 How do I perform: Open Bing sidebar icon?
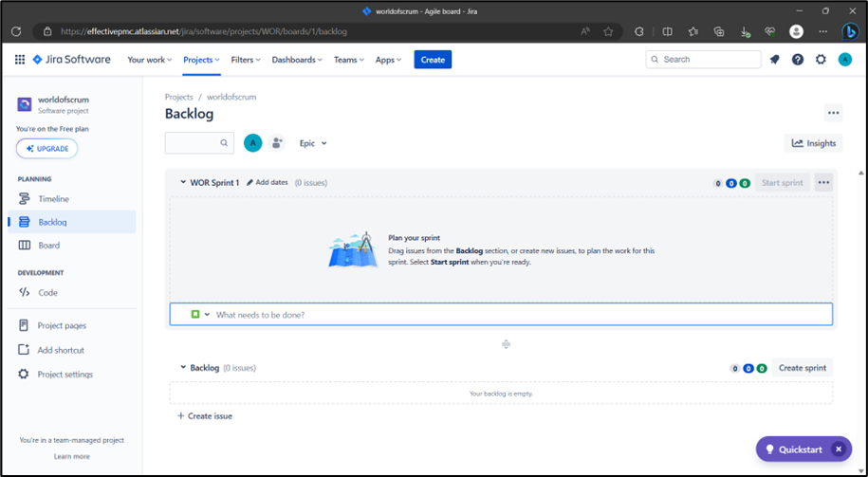coord(850,31)
